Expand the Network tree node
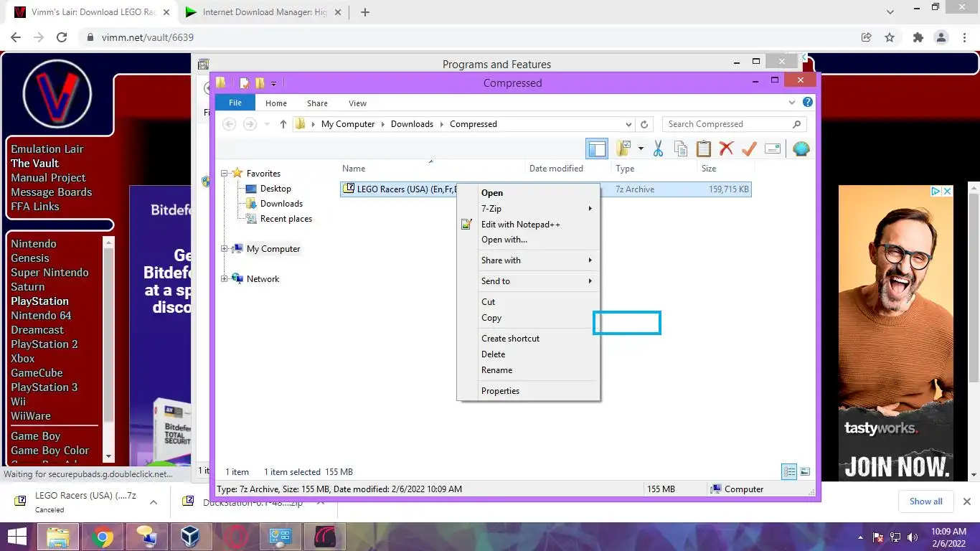980x551 pixels. pos(225,279)
